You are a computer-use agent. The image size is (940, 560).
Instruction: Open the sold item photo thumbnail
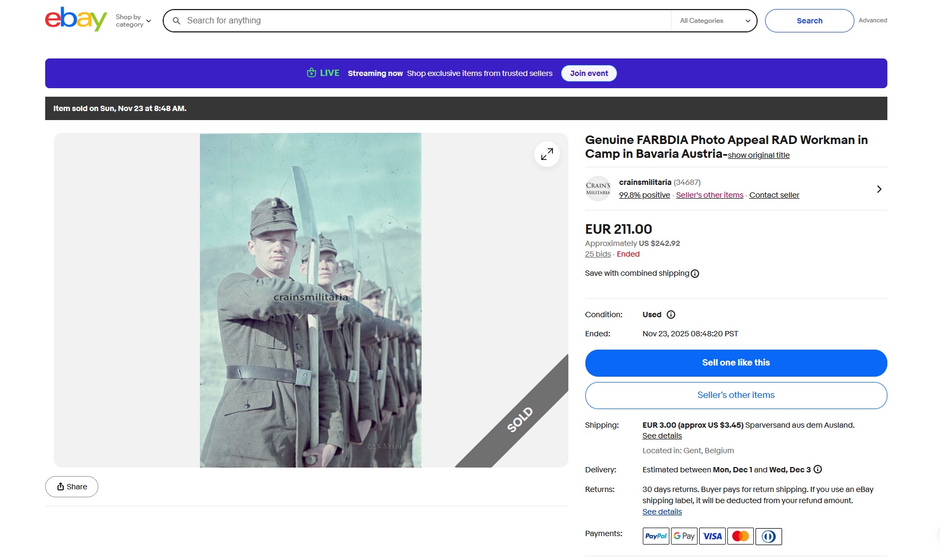pyautogui.click(x=310, y=300)
